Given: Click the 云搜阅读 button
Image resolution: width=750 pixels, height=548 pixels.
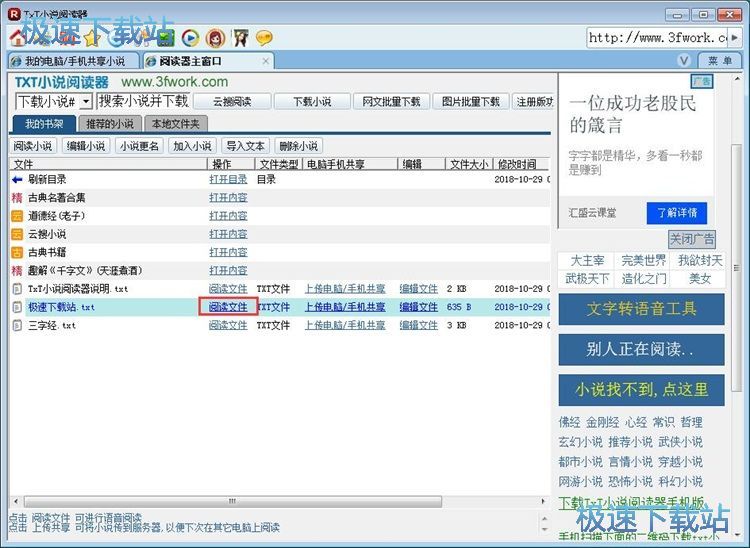Looking at the screenshot, I should [x=231, y=102].
